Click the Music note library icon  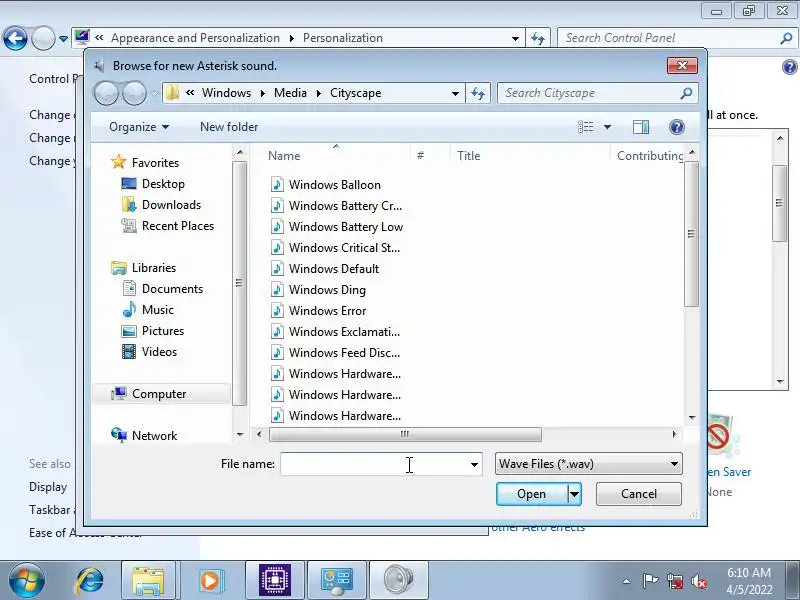coord(129,309)
